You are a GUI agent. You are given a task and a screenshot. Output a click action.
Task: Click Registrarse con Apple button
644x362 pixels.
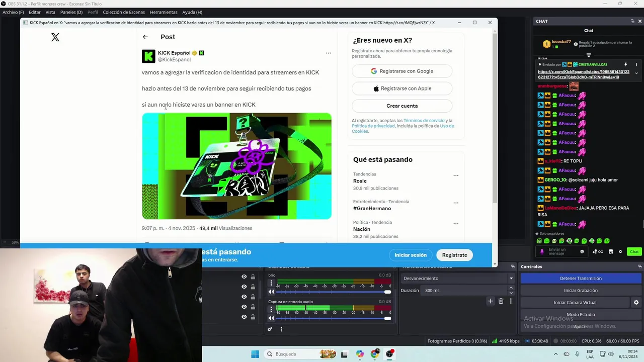(402, 88)
